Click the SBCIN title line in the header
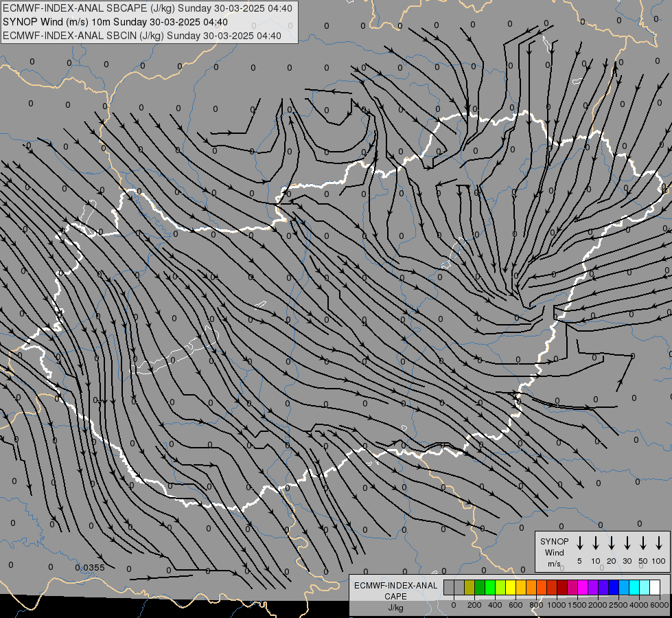 click(x=142, y=36)
